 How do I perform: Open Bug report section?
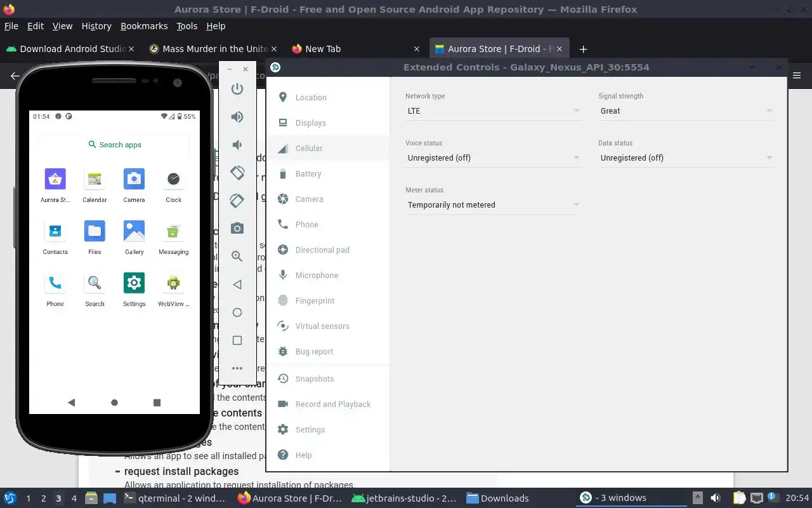[328, 351]
